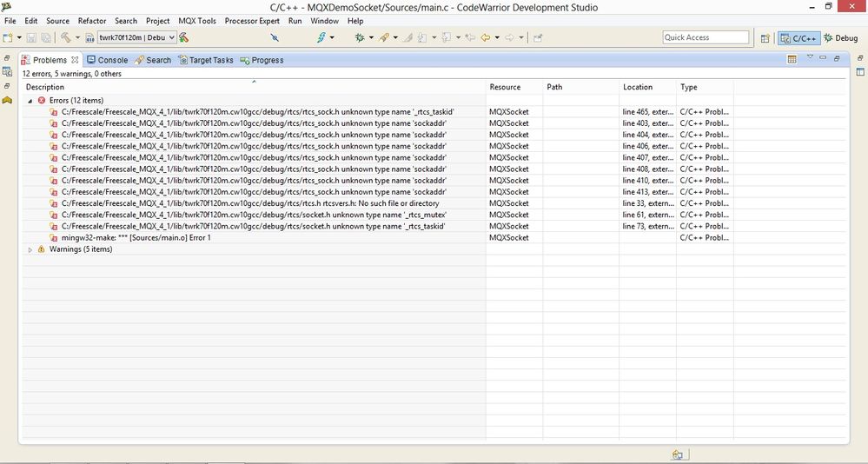This screenshot has width=868, height=464.
Task: Click the lightning flash programmer icon
Action: click(321, 37)
